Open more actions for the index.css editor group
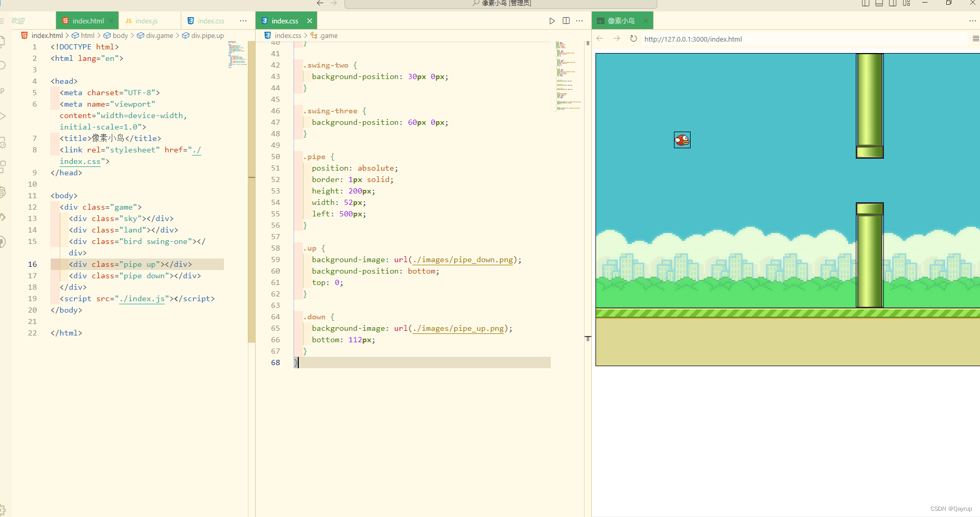980x517 pixels. point(579,21)
